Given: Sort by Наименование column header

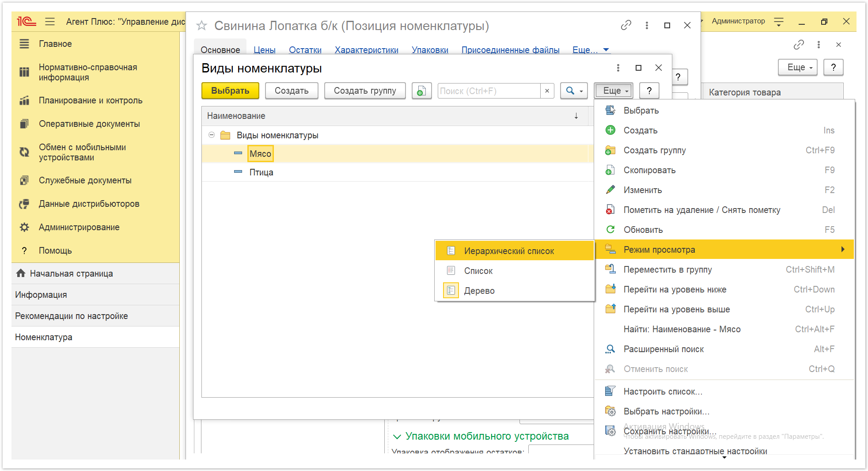Looking at the screenshot, I should pyautogui.click(x=395, y=116).
